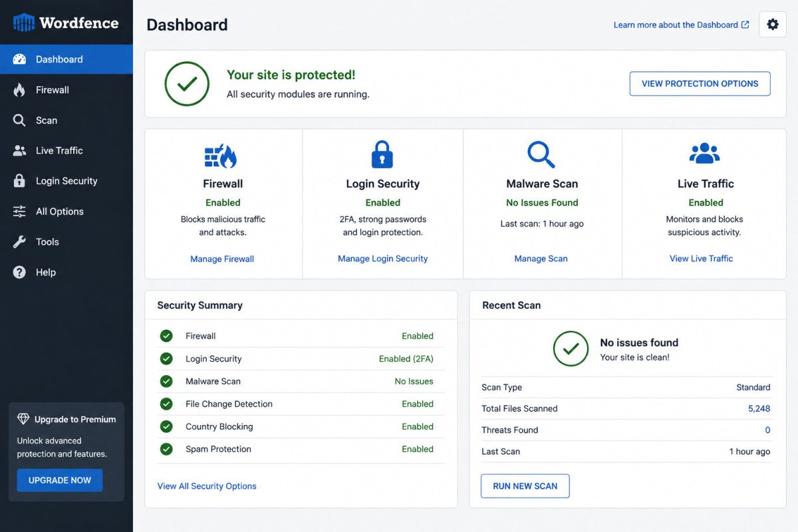Click the Scan magnifier icon in sidebar

point(19,120)
